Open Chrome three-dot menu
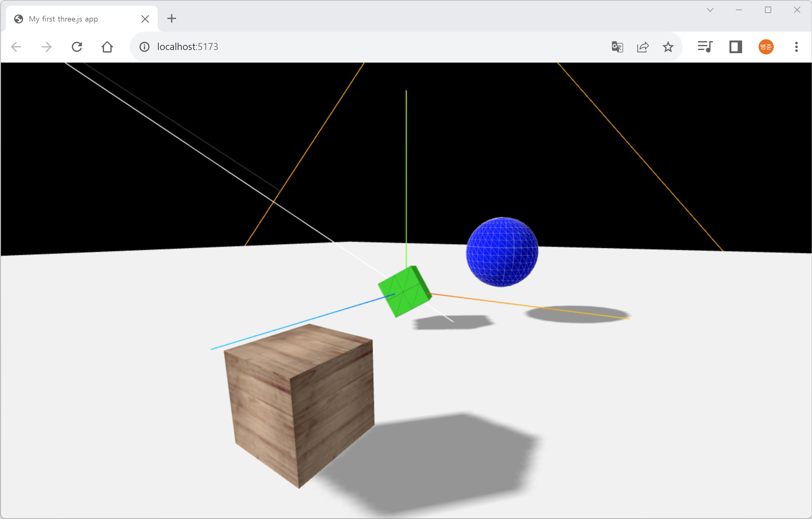 [x=797, y=47]
